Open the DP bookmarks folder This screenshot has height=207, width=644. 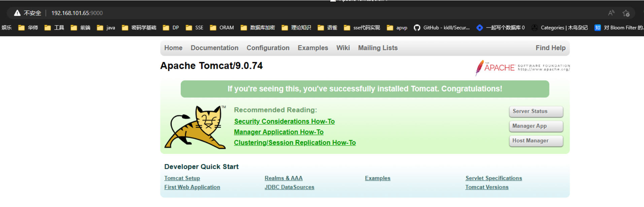(x=171, y=28)
